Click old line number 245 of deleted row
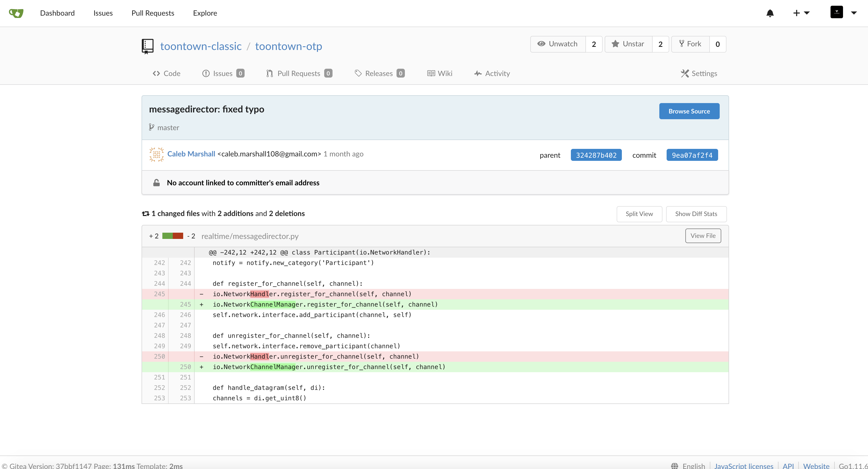The height and width of the screenshot is (469, 868). 159,294
